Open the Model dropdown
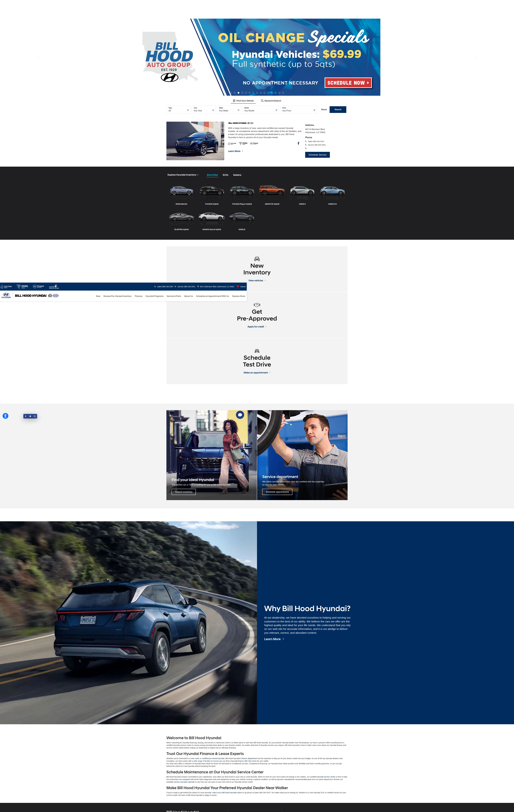514x812 pixels. coord(261,110)
